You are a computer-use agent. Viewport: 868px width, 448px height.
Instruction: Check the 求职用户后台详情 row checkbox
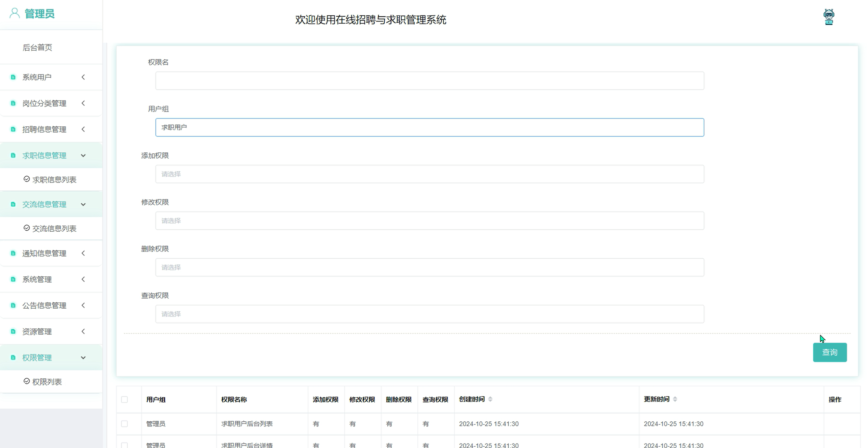pos(124,445)
